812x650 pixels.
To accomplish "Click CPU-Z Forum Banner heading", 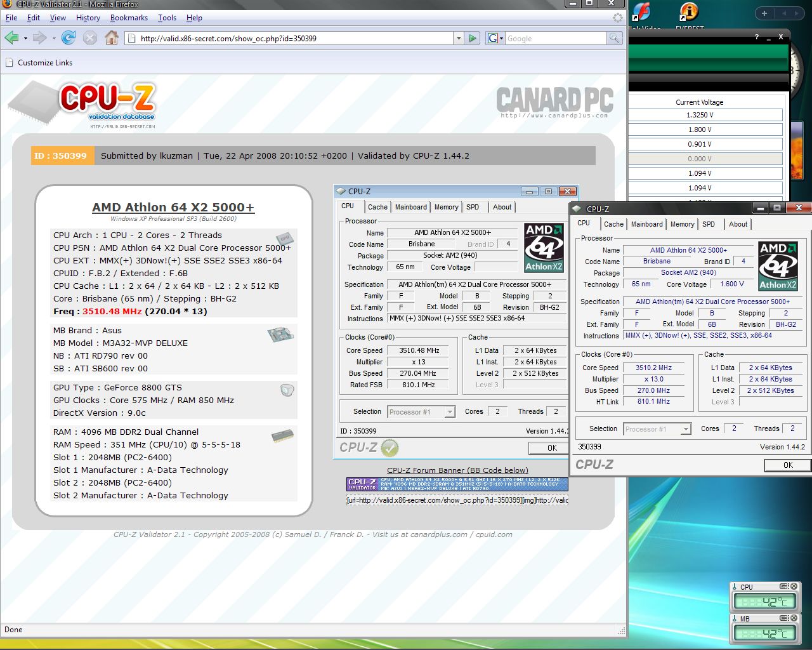I will tap(457, 470).
